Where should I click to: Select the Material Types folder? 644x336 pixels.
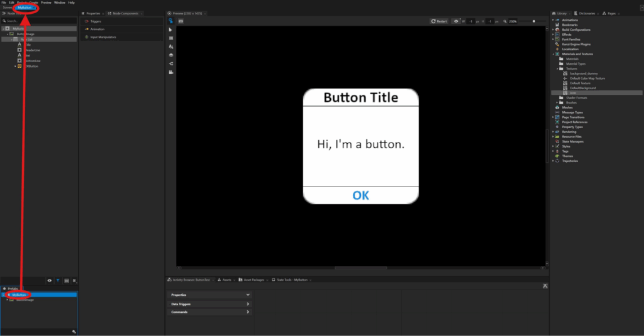coord(575,63)
